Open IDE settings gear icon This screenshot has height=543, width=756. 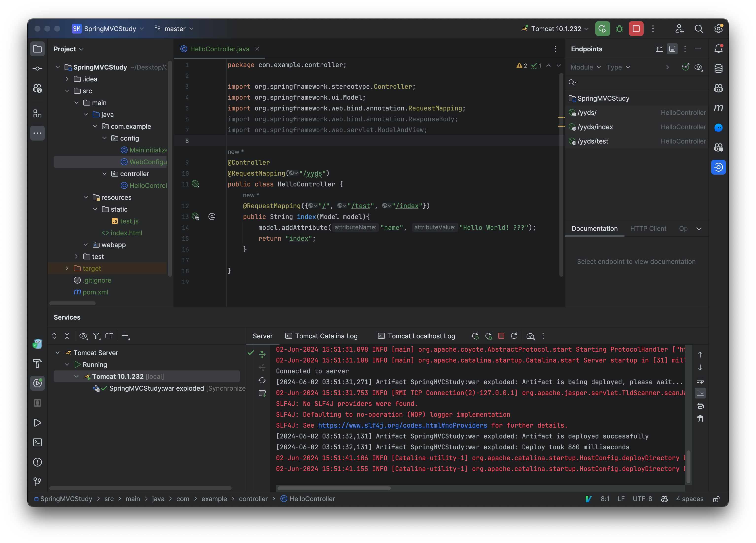718,29
